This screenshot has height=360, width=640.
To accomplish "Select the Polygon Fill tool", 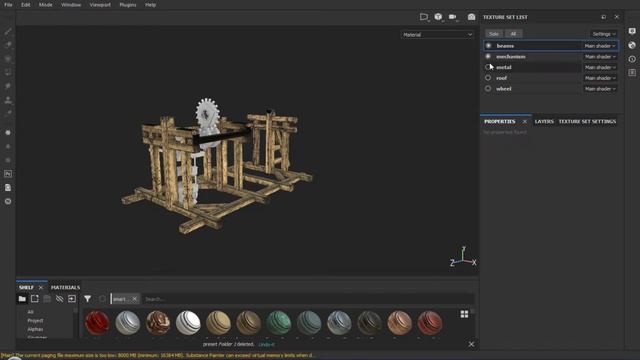I will [x=8, y=72].
